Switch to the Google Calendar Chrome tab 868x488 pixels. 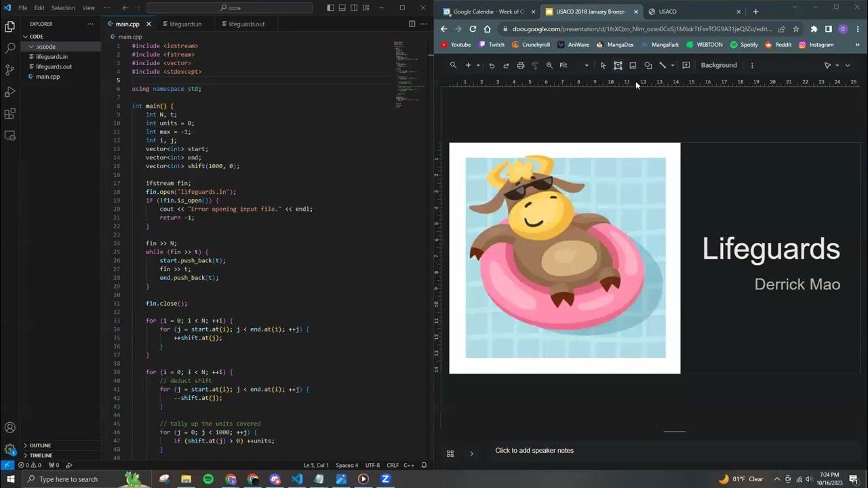tap(489, 12)
